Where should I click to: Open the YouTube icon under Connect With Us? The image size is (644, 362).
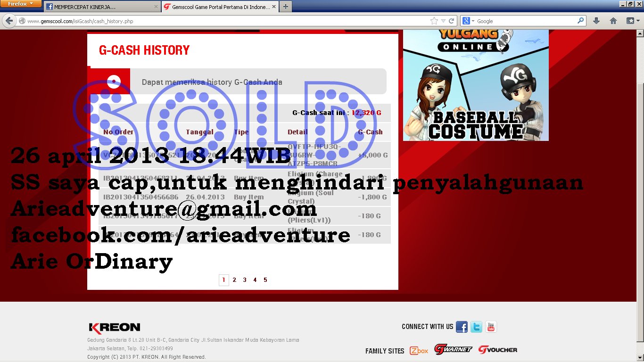pos(491,327)
